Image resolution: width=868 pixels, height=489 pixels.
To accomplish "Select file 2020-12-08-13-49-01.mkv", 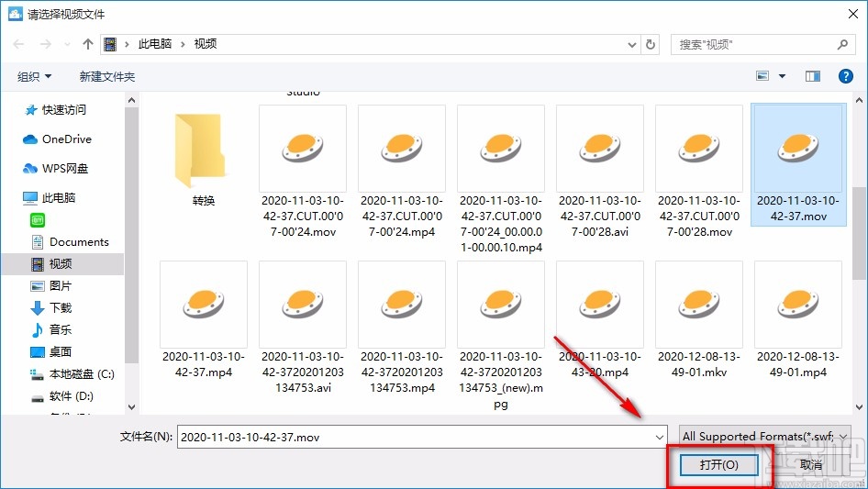I will [699, 320].
